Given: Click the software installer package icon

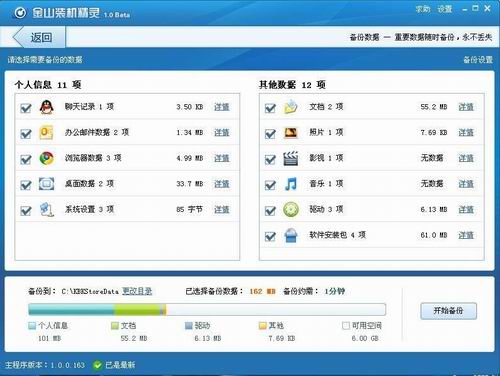Looking at the screenshot, I should [291, 235].
